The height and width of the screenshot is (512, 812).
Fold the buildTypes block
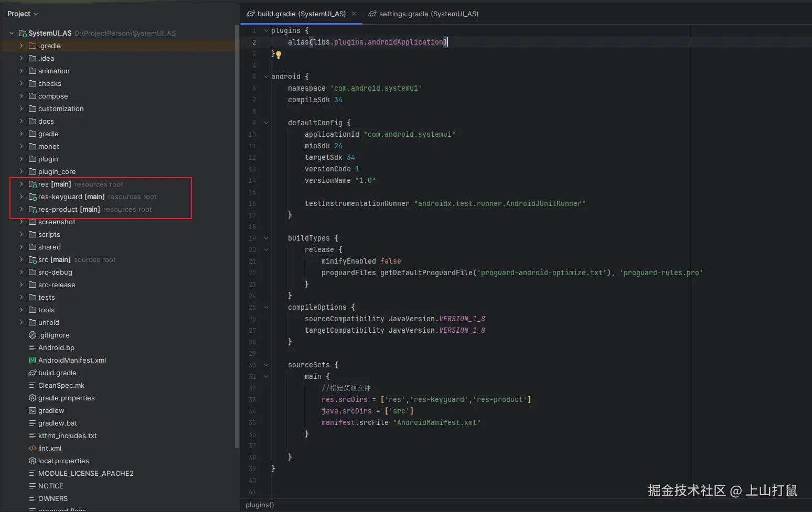tap(266, 238)
